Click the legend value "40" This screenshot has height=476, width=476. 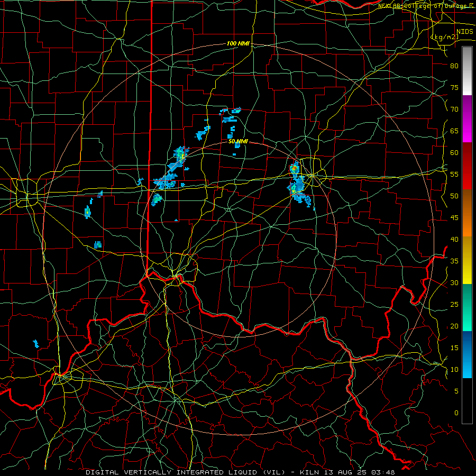coord(454,240)
